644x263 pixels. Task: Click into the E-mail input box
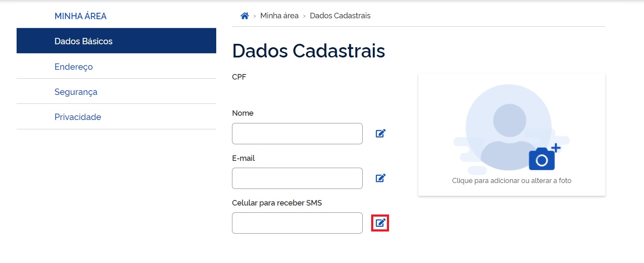(x=297, y=178)
